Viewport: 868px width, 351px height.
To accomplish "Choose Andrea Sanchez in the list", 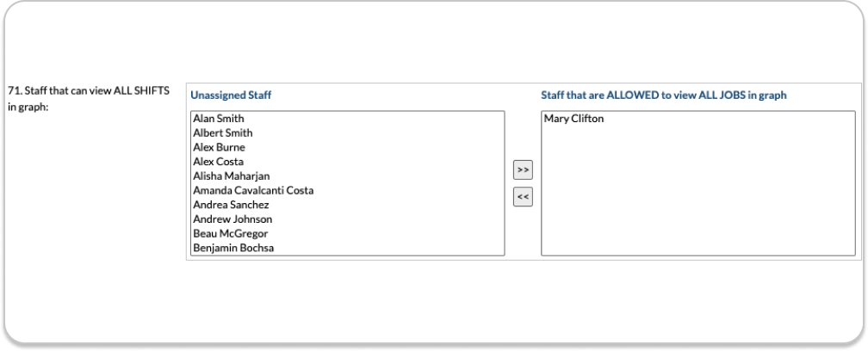I will coord(232,205).
